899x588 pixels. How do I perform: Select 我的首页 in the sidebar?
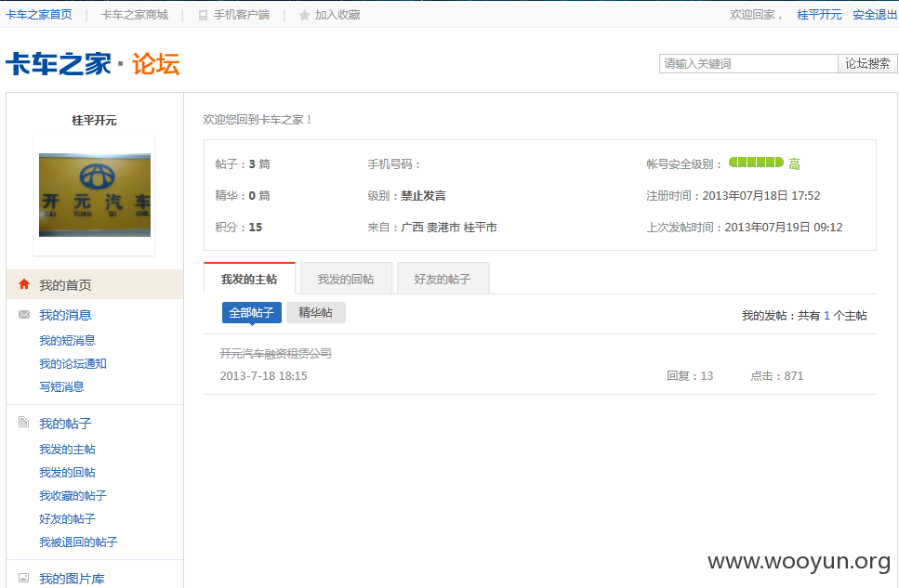point(95,284)
